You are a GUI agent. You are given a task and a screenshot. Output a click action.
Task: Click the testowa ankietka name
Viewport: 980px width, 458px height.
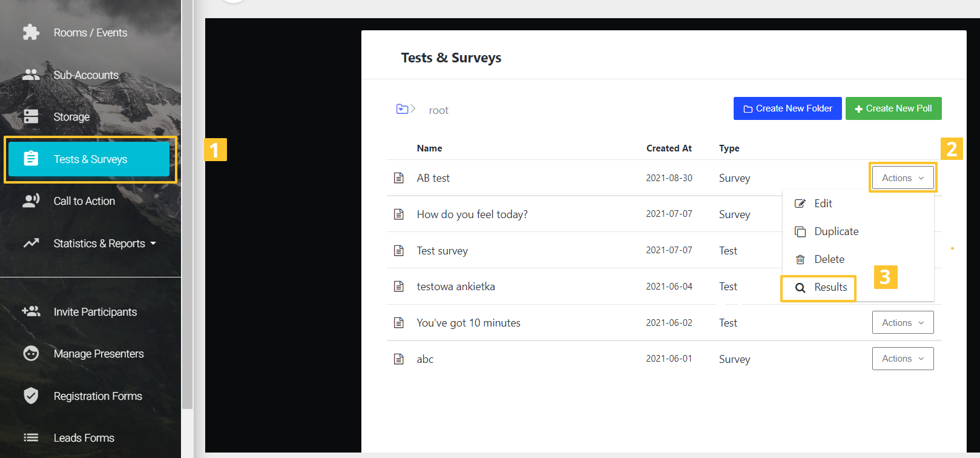click(x=456, y=287)
